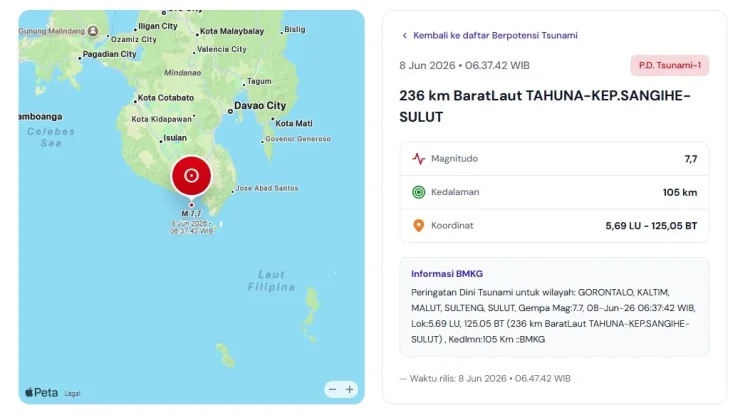The image size is (750, 420).
Task: Click the Apple Peta logo
Action: pyautogui.click(x=42, y=393)
